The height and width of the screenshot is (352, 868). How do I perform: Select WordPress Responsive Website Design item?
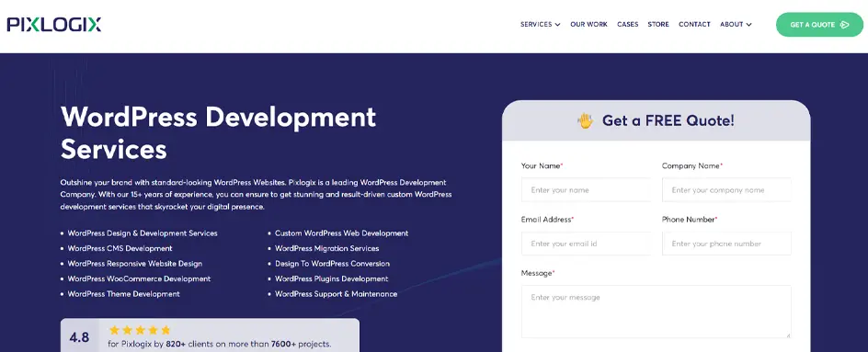[x=134, y=264]
